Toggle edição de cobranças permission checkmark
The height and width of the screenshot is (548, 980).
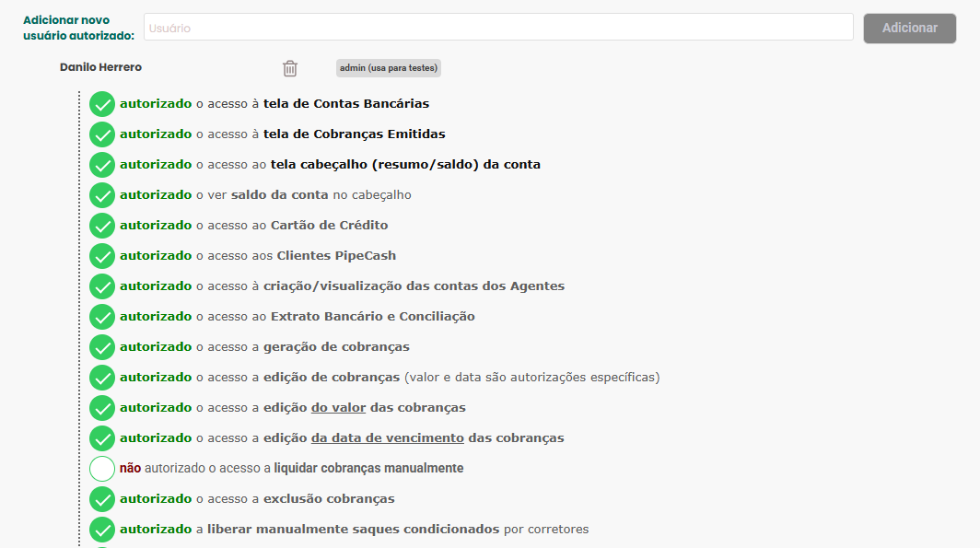point(102,378)
